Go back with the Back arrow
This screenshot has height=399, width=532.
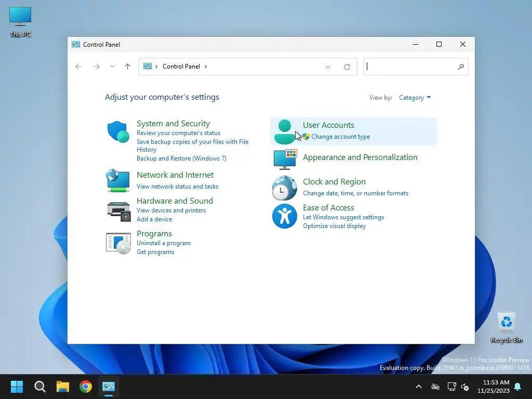[x=78, y=66]
